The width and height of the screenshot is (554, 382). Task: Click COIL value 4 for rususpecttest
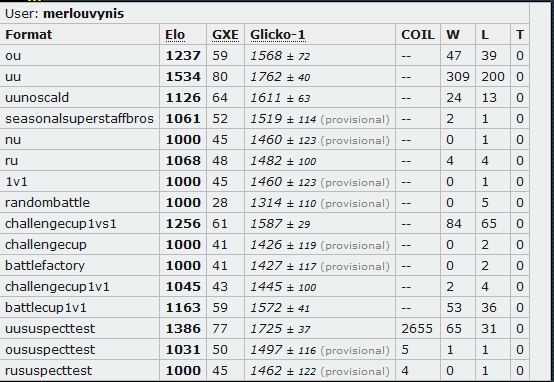pos(405,370)
